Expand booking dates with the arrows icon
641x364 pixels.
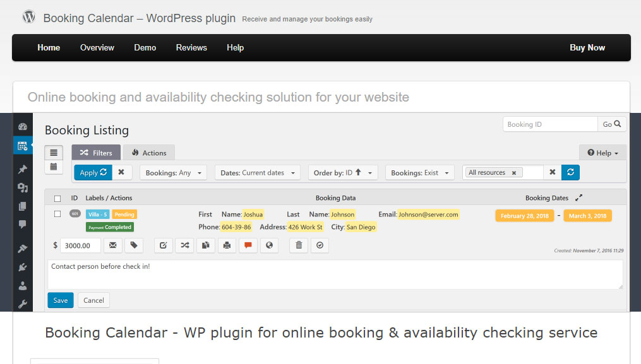tap(578, 197)
